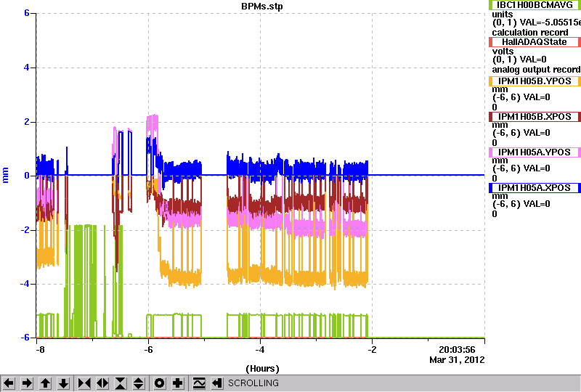581x392 pixels.
Task: Click 'analog output record' text in legend
Action: click(x=536, y=70)
